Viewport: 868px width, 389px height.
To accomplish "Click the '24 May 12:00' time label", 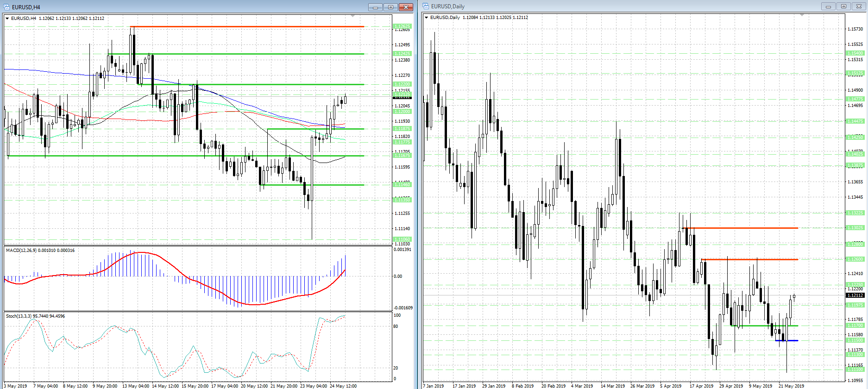I will [343, 386].
